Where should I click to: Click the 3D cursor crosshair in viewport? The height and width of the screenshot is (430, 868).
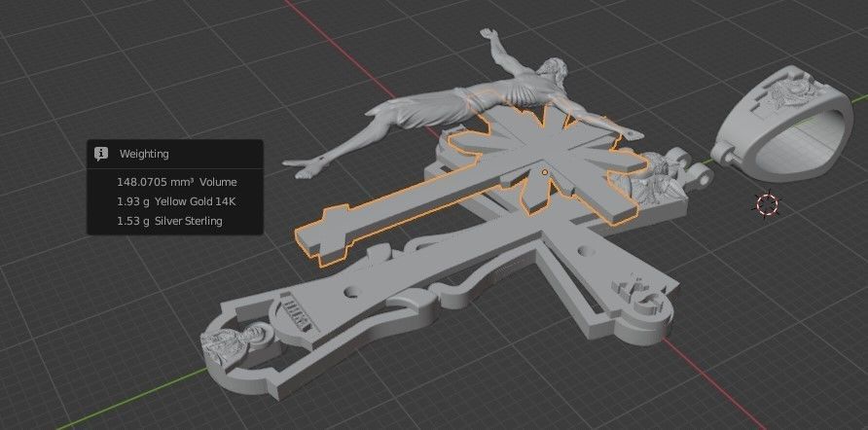click(x=767, y=204)
